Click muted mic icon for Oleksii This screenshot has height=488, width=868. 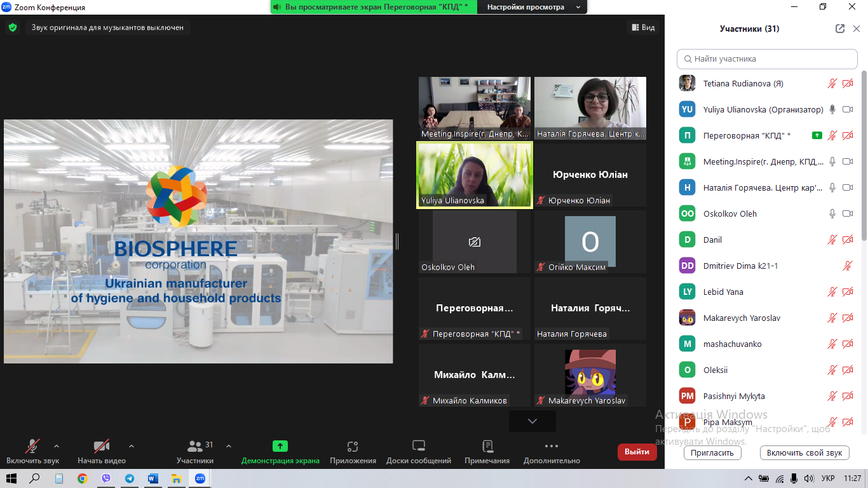832,370
